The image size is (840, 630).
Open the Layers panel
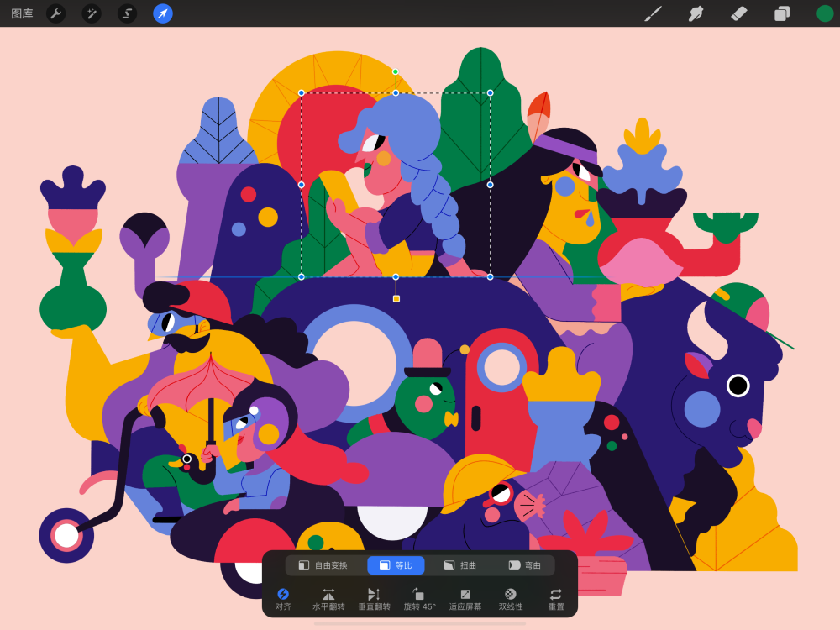pyautogui.click(x=782, y=13)
